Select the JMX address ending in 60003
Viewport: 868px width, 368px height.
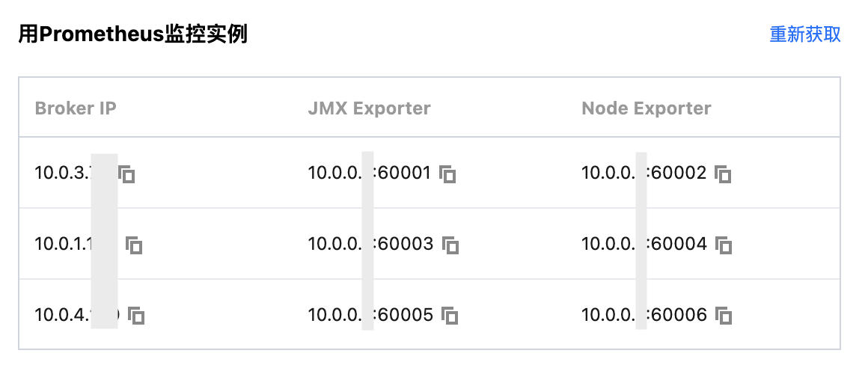coord(370,244)
